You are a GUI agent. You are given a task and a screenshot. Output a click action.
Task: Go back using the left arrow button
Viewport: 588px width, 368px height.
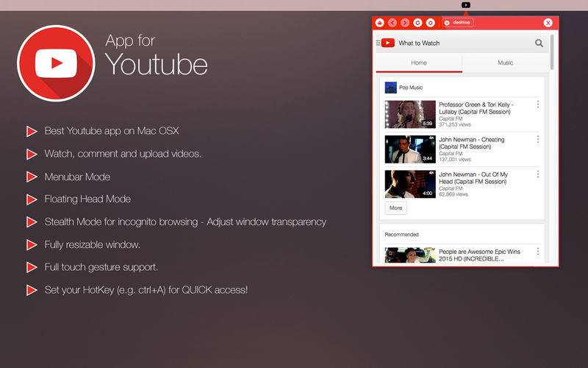click(x=392, y=23)
